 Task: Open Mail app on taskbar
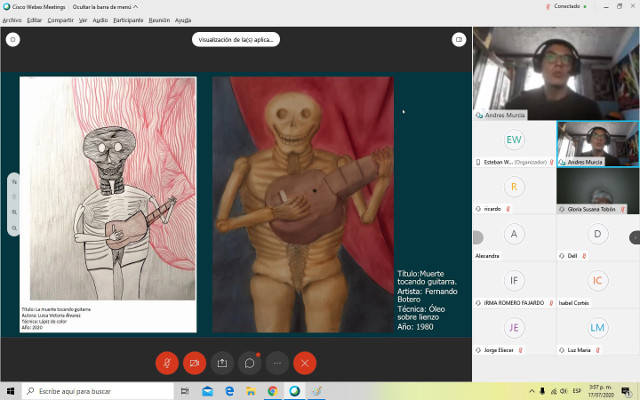pos(207,391)
